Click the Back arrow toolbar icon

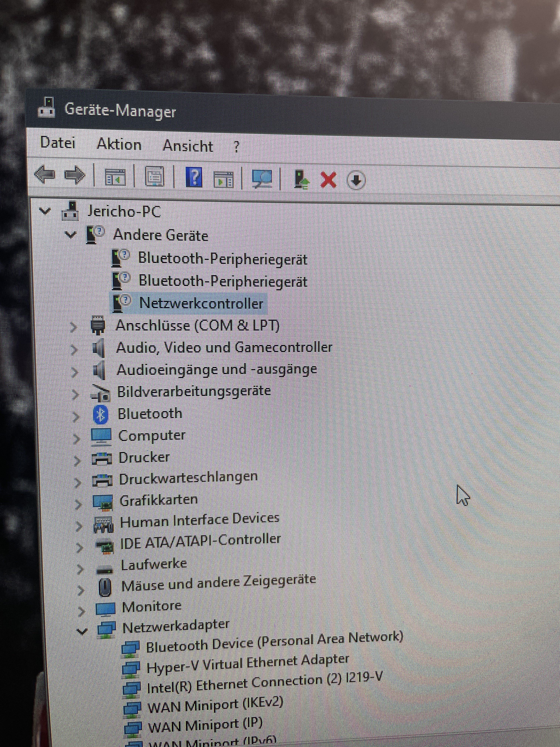point(45,175)
